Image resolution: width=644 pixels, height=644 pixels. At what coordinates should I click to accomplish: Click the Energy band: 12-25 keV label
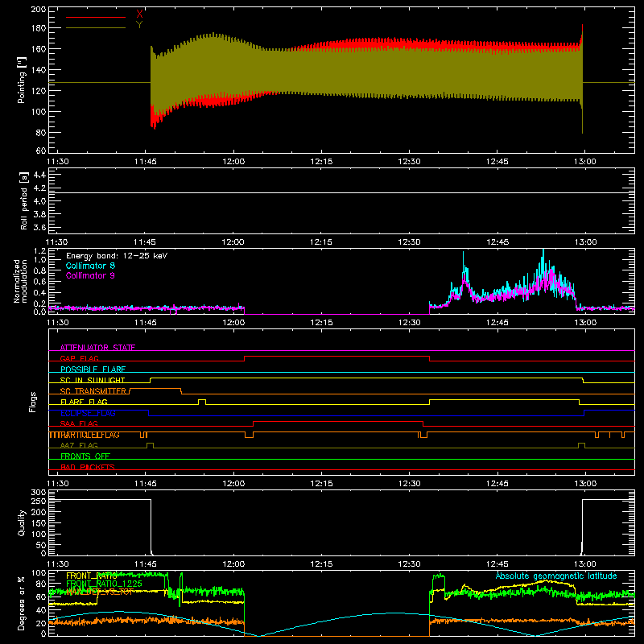117,256
